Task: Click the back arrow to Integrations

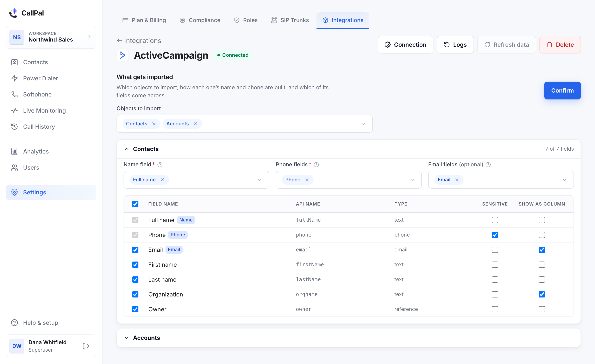Action: 119,40
